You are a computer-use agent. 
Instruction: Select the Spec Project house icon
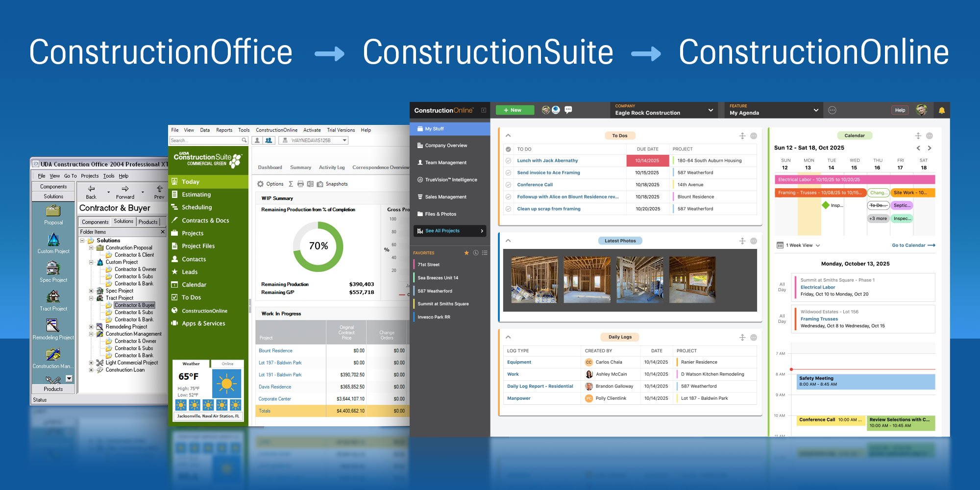point(53,268)
